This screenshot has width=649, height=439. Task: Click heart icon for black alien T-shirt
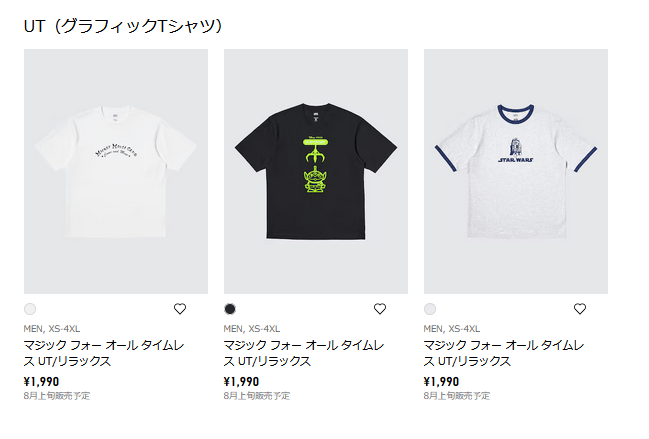380,309
